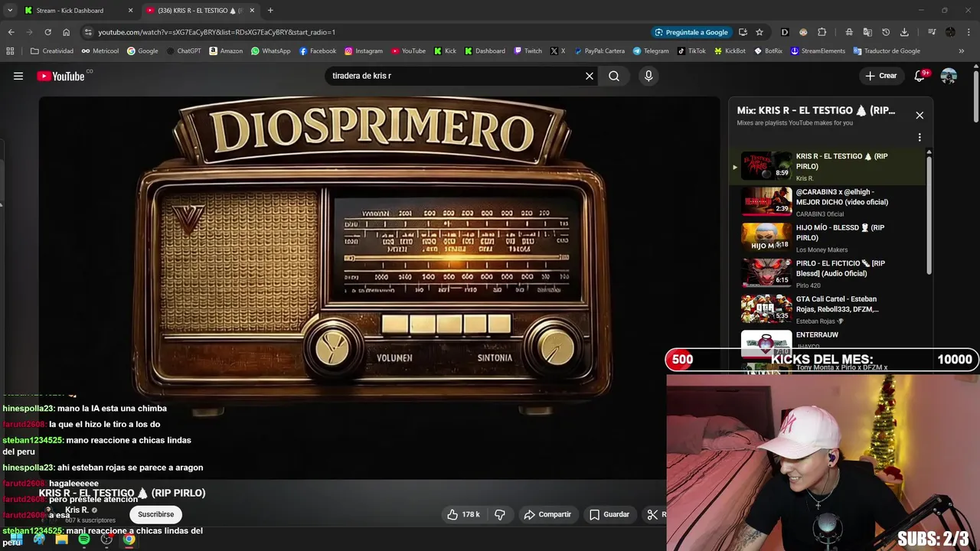Open Chrome history clock icon
Image resolution: width=980 pixels, height=551 pixels.
click(886, 32)
